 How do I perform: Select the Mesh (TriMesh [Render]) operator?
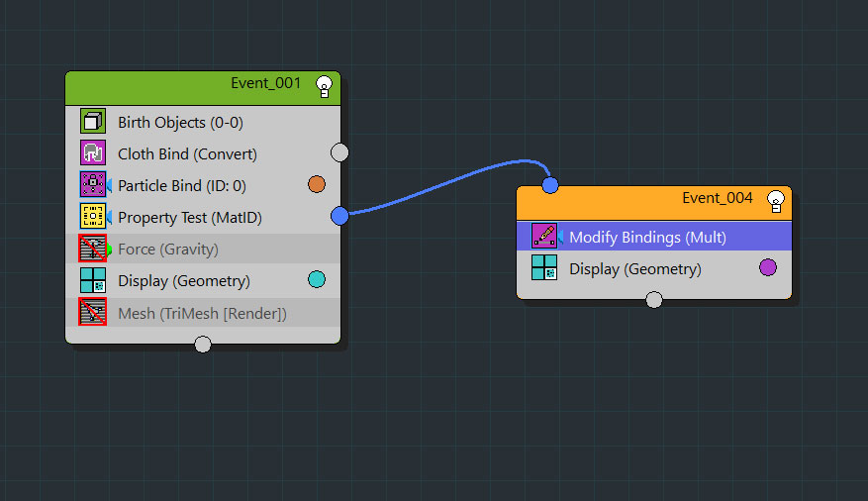click(203, 313)
